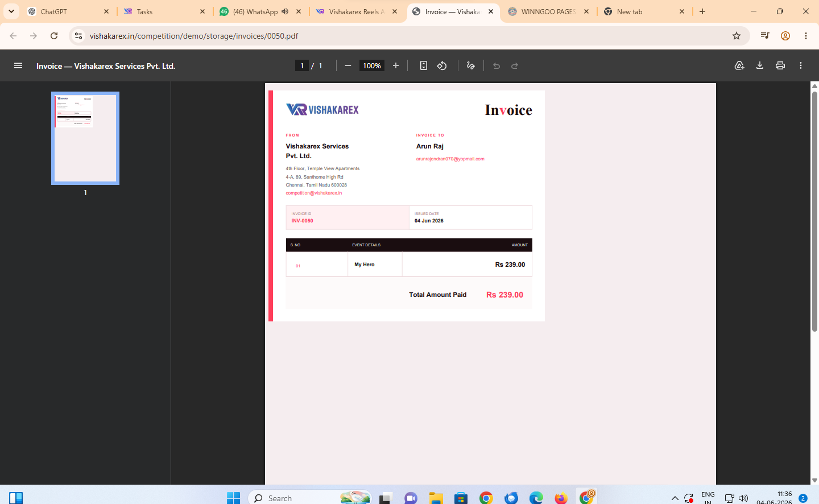The width and height of the screenshot is (819, 504).
Task: Click the Windows taskbar Search box
Action: point(311,498)
